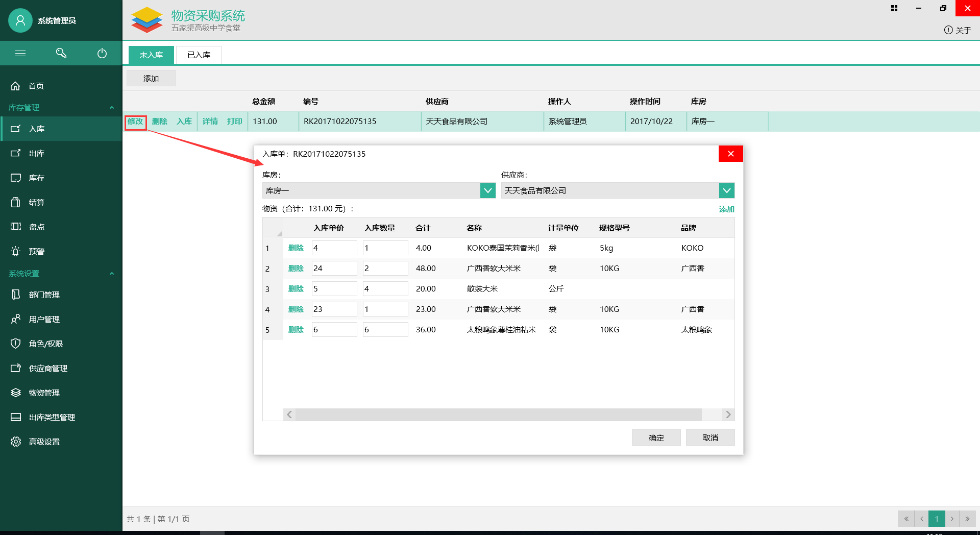980x535 pixels.
Task: Open 出库 outbound icon in sidebar
Action: coord(16,153)
